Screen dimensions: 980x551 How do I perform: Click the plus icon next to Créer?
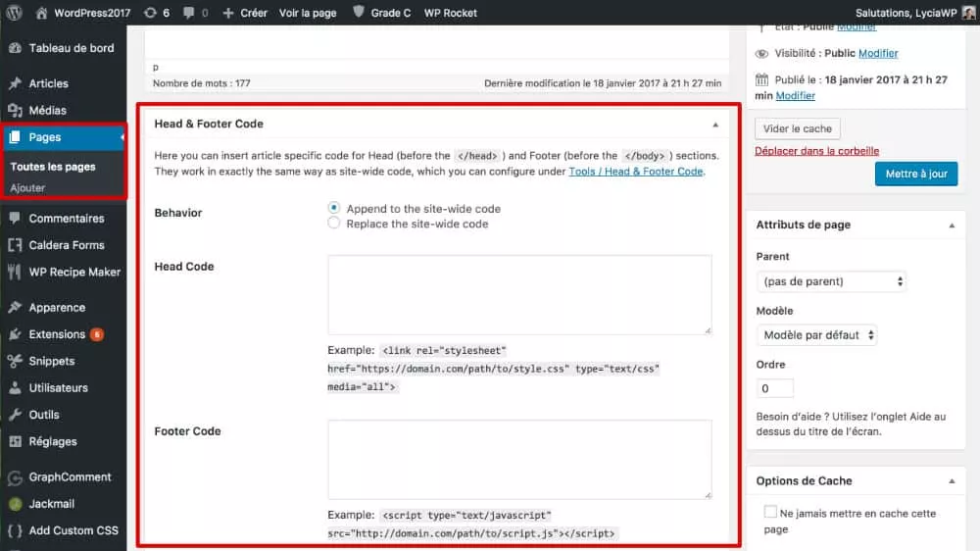click(x=228, y=13)
